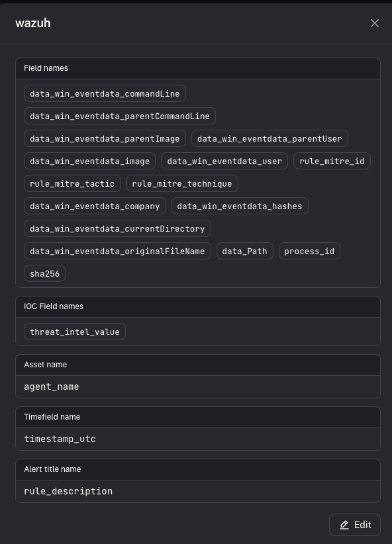This screenshot has width=392, height=544.
Task: Click the timestamp_utc timefield value
Action: [60, 439]
